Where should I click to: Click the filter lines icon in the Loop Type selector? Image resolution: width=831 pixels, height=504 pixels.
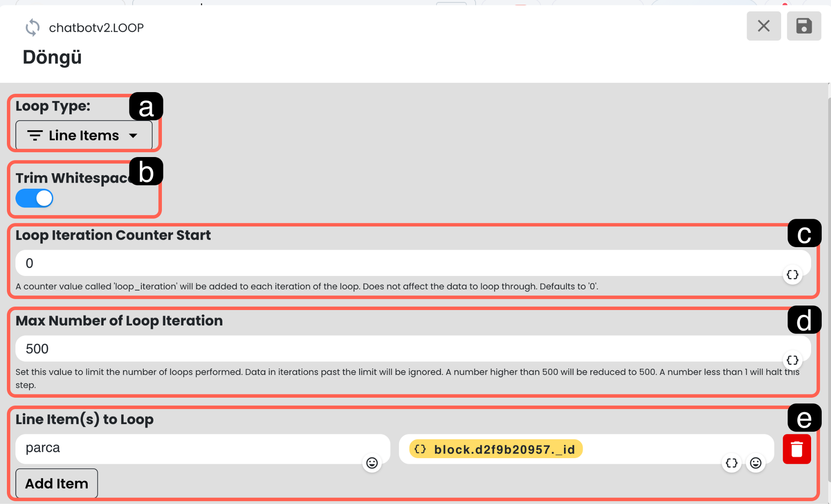[35, 135]
